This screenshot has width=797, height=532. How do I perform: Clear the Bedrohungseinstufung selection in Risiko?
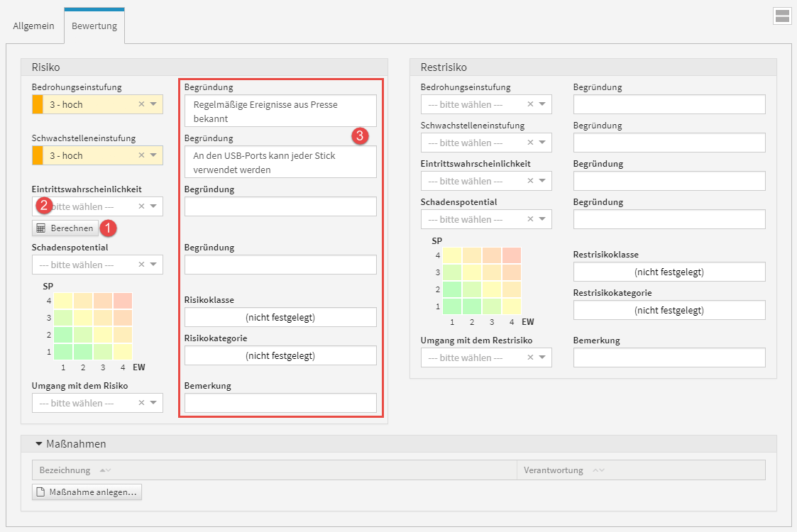coord(141,104)
